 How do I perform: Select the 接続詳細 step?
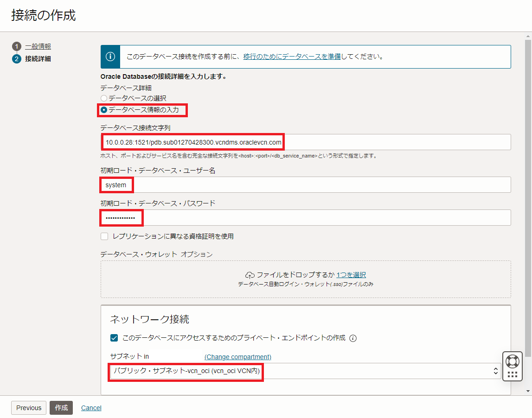(38, 58)
